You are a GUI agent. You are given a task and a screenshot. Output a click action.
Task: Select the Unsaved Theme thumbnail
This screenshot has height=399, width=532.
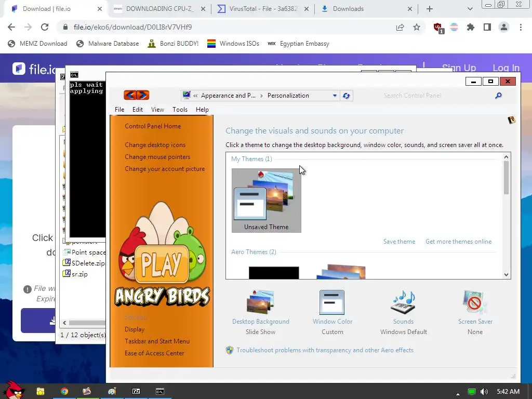coord(267,200)
